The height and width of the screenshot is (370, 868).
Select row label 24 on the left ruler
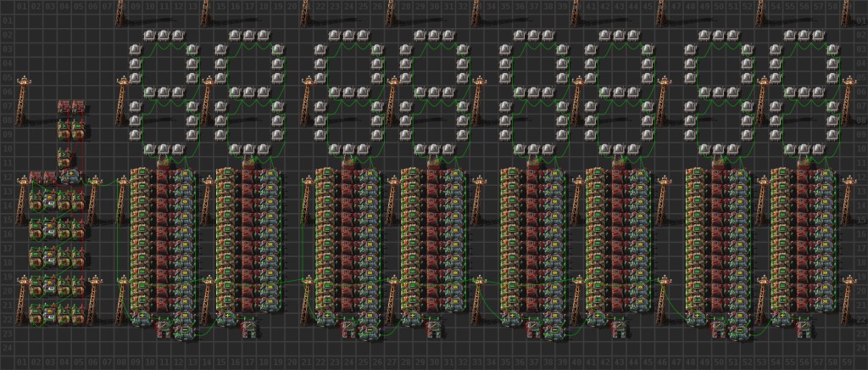[7, 348]
